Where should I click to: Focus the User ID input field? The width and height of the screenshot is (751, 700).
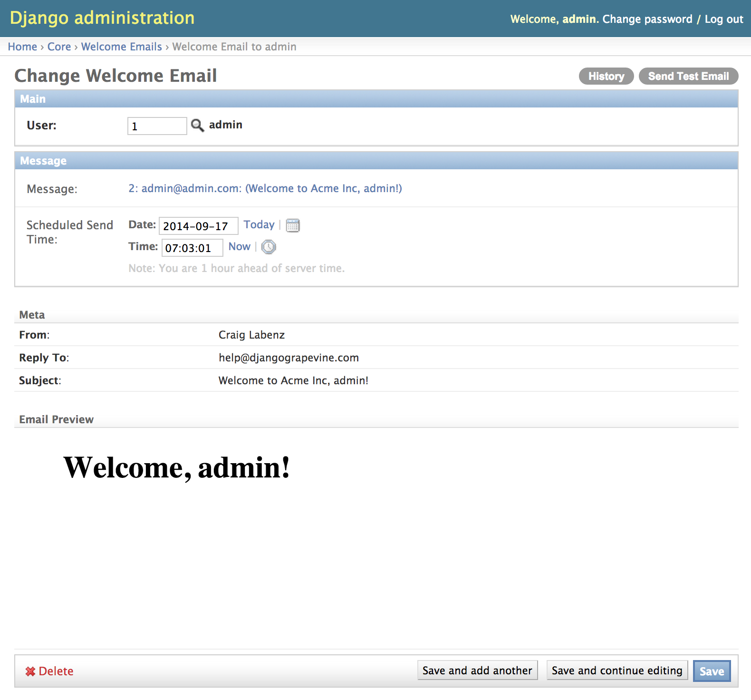(x=157, y=126)
